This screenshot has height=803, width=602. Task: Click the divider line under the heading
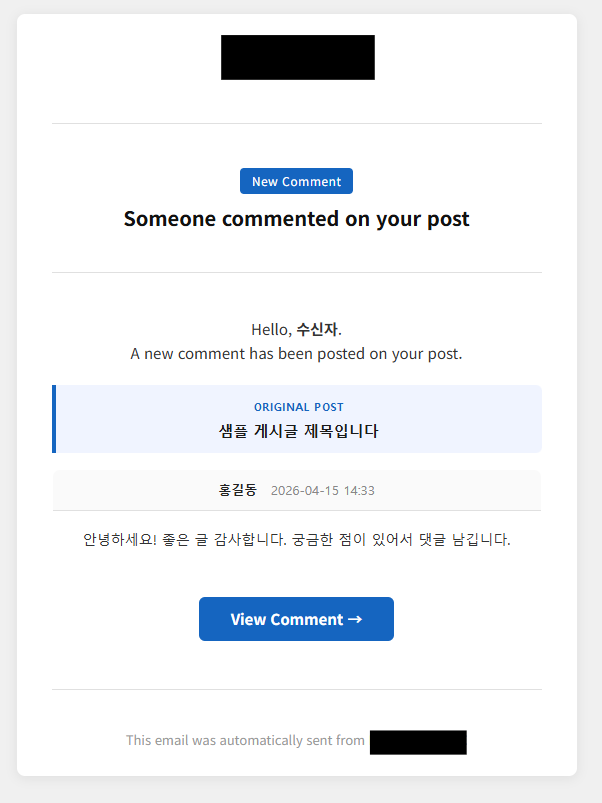pyautogui.click(x=296, y=272)
